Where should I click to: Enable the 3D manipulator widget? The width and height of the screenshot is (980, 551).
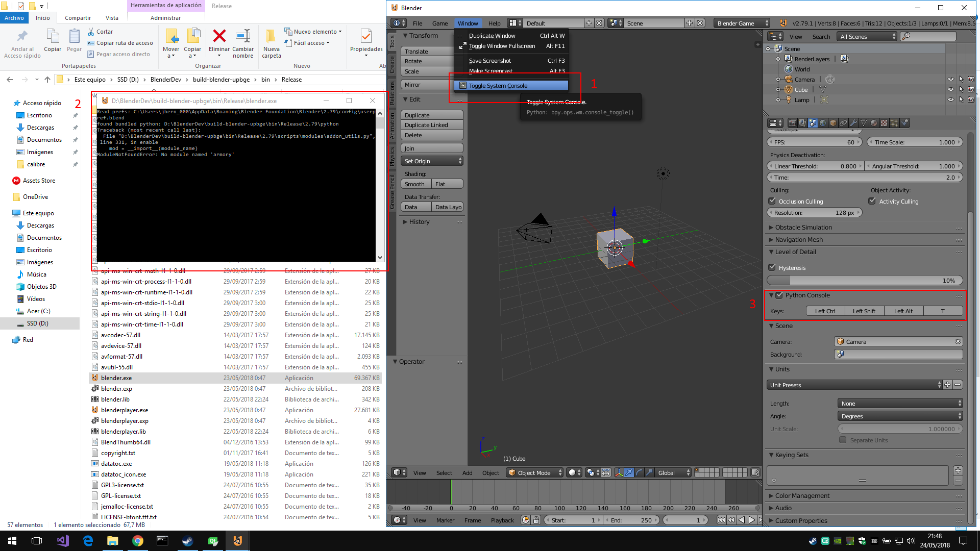[619, 472]
